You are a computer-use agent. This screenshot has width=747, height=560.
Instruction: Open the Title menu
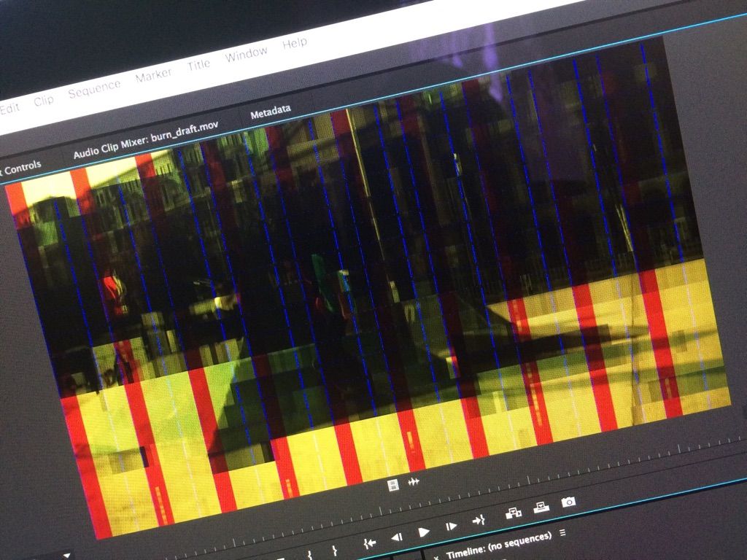click(198, 64)
